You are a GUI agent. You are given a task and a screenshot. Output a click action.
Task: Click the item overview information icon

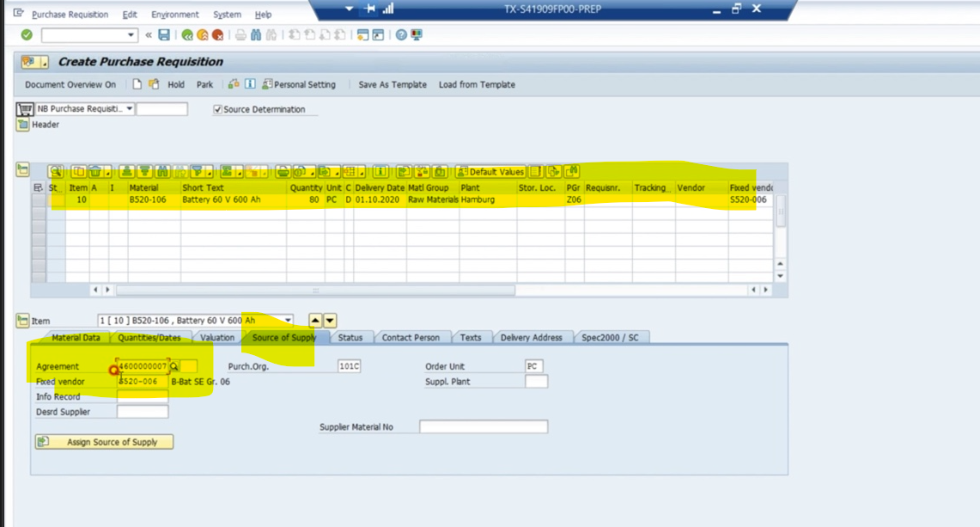click(380, 171)
